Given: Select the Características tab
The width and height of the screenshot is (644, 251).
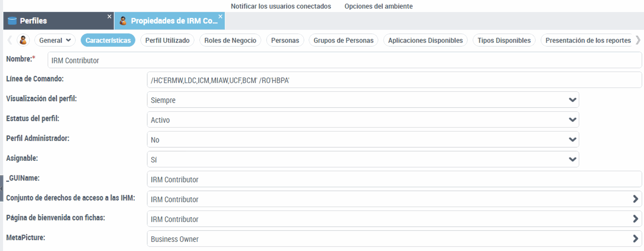Looking at the screenshot, I should tap(108, 40).
